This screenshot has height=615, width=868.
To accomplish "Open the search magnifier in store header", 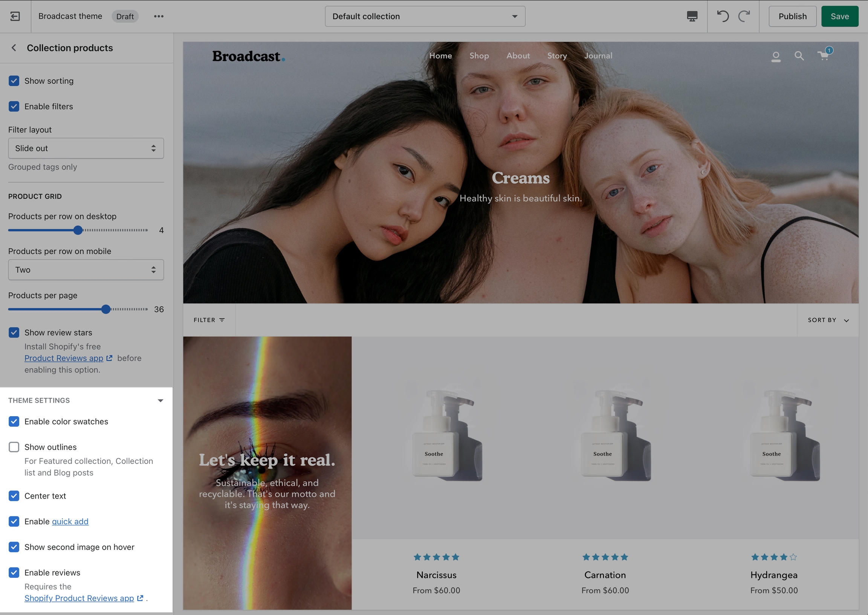I will (x=799, y=56).
